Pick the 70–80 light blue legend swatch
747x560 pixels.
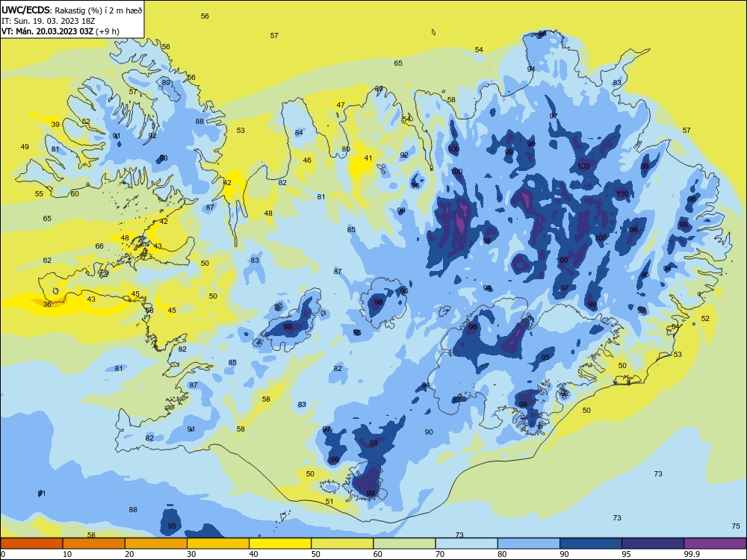[467, 544]
